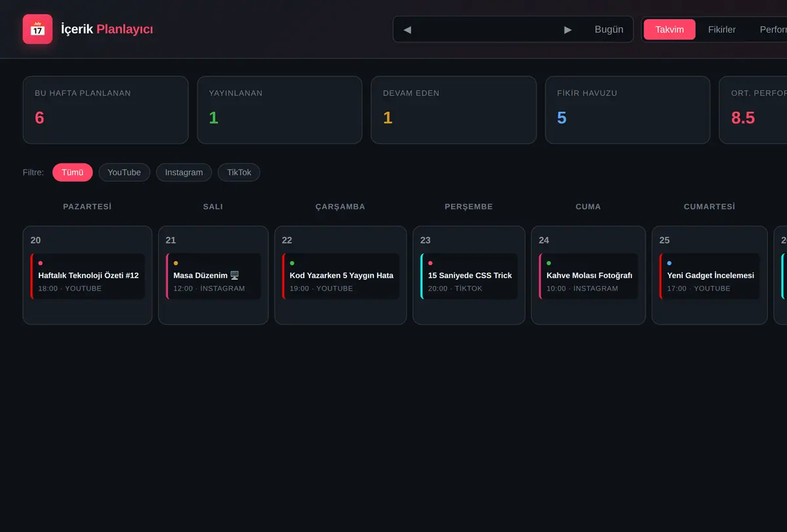Filter content by Instagram
Screen dimensions: 787x532
click(184, 173)
